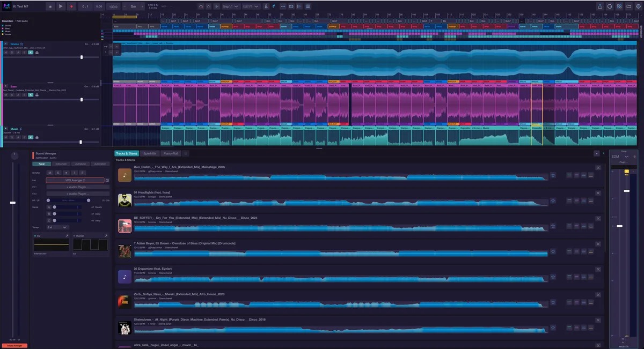The height and width of the screenshot is (349, 644).
Task: Click the 130.0 tempo field
Action: [113, 6]
